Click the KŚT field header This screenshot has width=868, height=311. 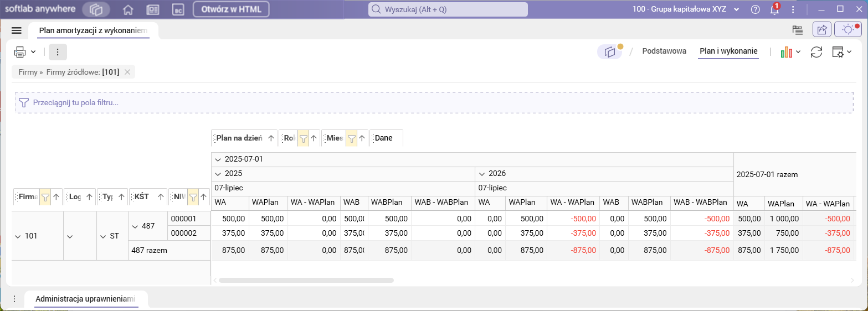pyautogui.click(x=148, y=196)
